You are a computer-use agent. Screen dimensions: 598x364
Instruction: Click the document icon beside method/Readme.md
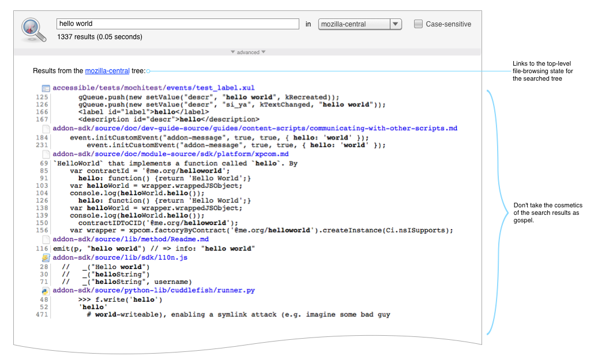(46, 240)
